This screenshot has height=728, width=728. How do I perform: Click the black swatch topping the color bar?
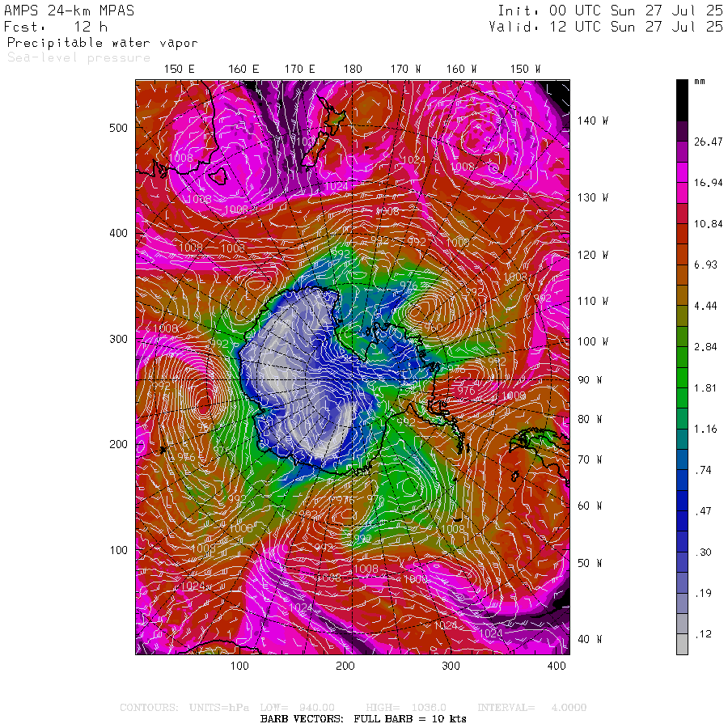pyautogui.click(x=682, y=100)
